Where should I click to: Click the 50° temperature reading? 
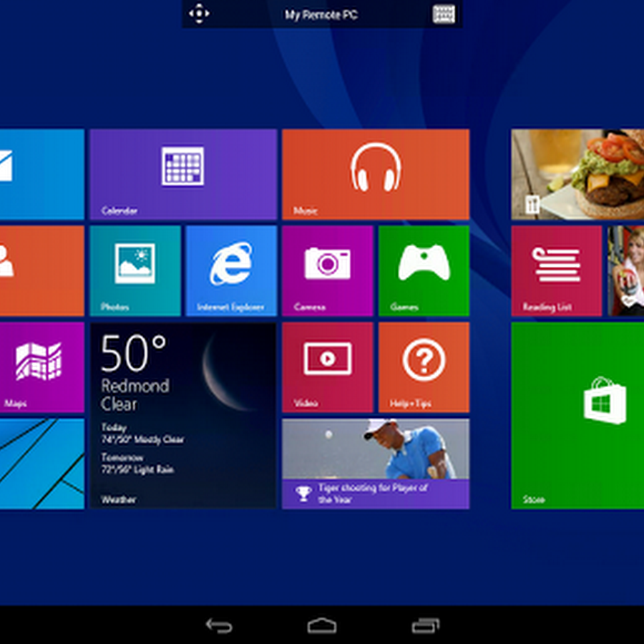[133, 353]
